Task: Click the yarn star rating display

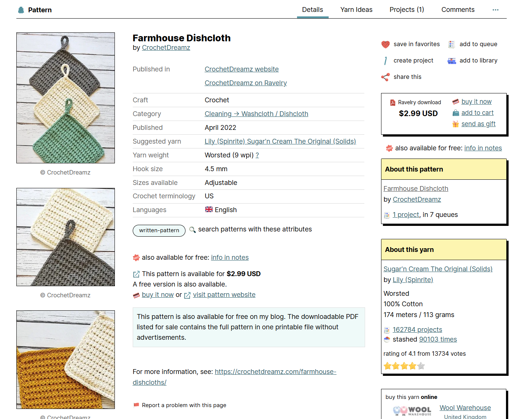Action: pyautogui.click(x=404, y=366)
